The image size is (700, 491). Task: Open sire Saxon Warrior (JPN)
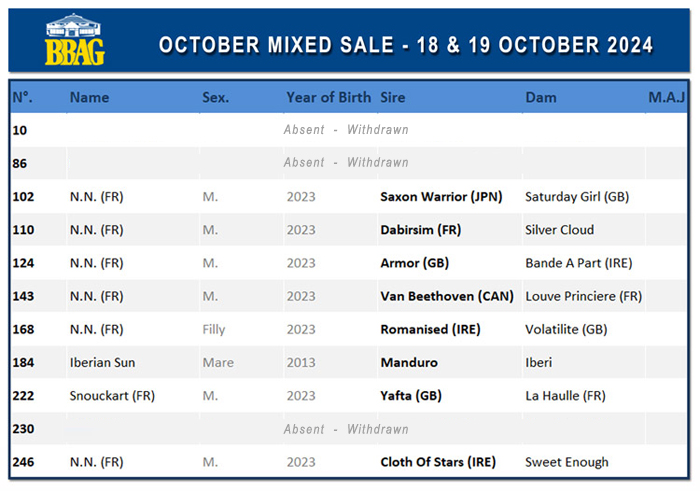[x=441, y=196]
